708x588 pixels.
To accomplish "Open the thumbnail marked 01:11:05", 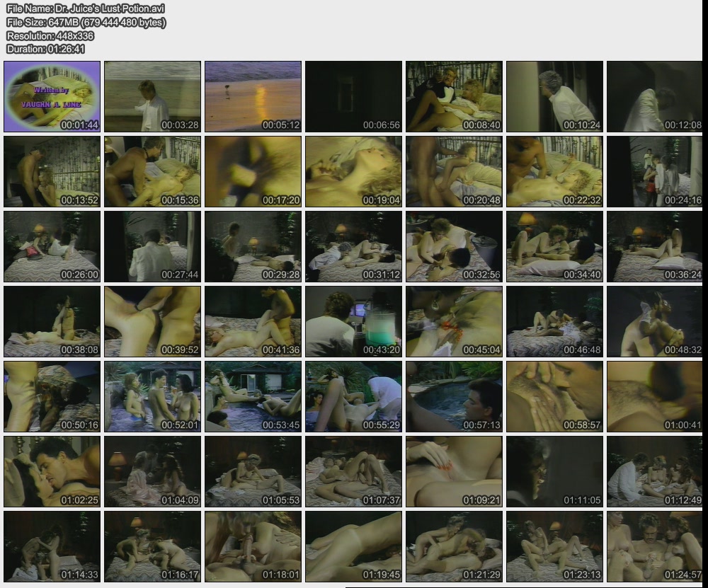I will [555, 471].
